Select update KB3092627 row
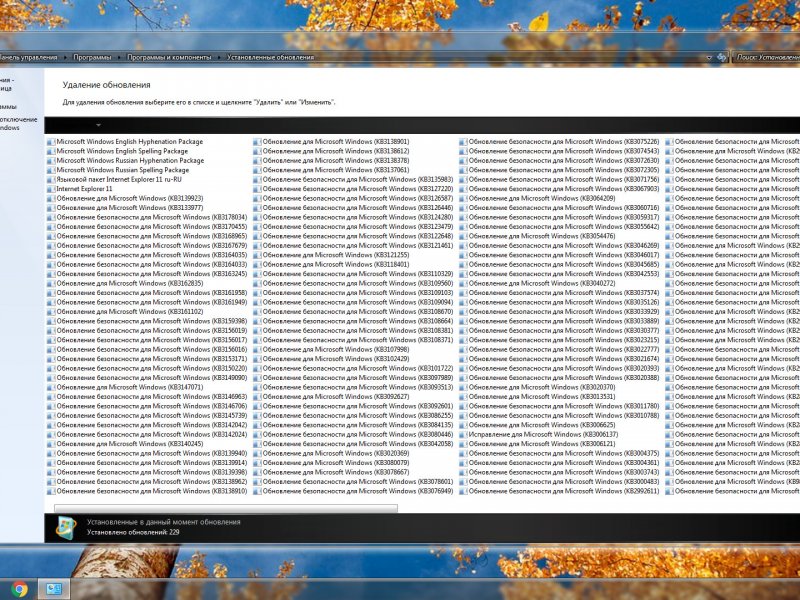 pyautogui.click(x=331, y=397)
